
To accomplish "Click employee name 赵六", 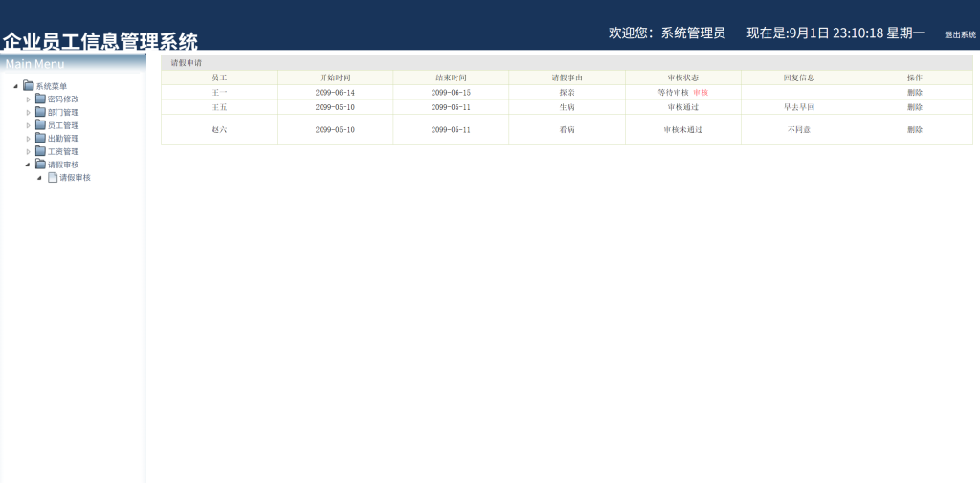I will pos(219,130).
